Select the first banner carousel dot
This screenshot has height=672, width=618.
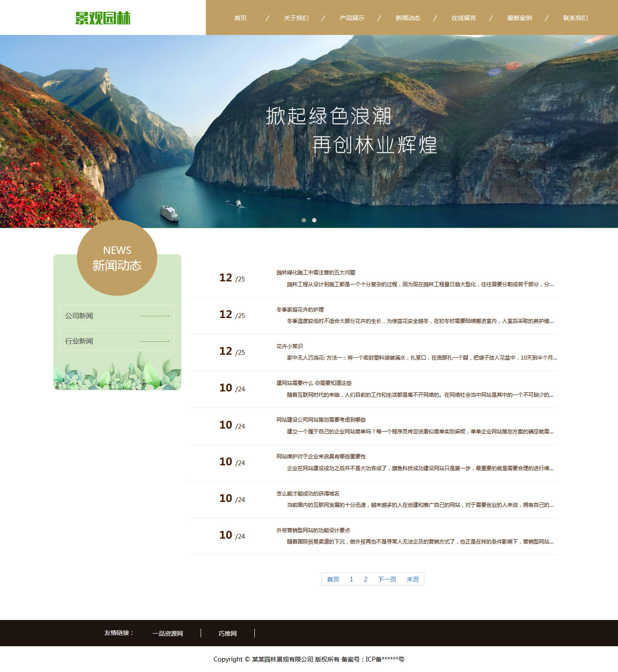[304, 220]
